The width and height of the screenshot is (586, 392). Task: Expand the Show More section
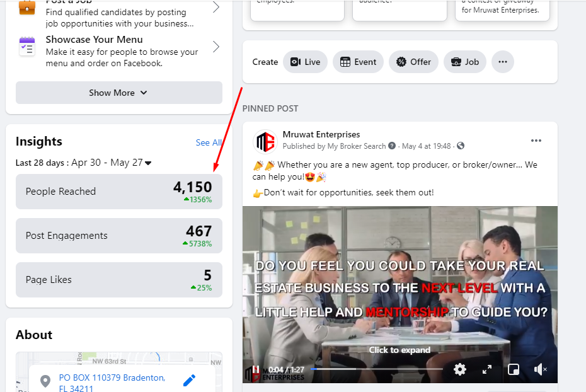coord(118,93)
